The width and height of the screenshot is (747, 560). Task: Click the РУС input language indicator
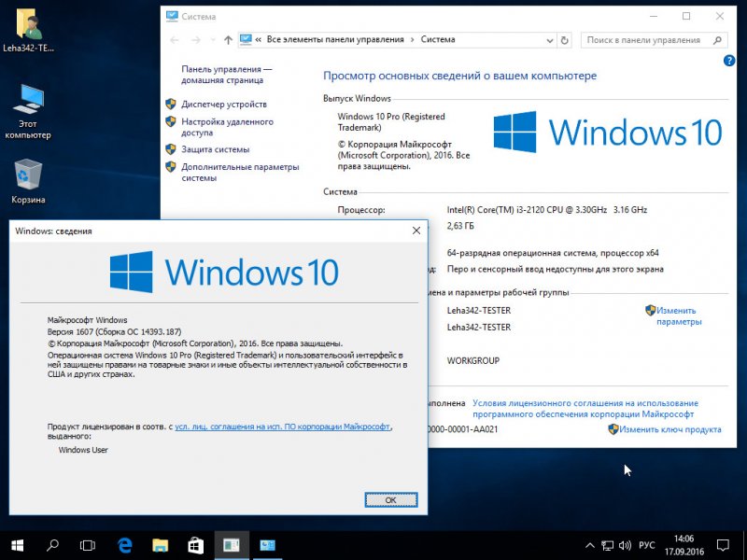tap(646, 545)
